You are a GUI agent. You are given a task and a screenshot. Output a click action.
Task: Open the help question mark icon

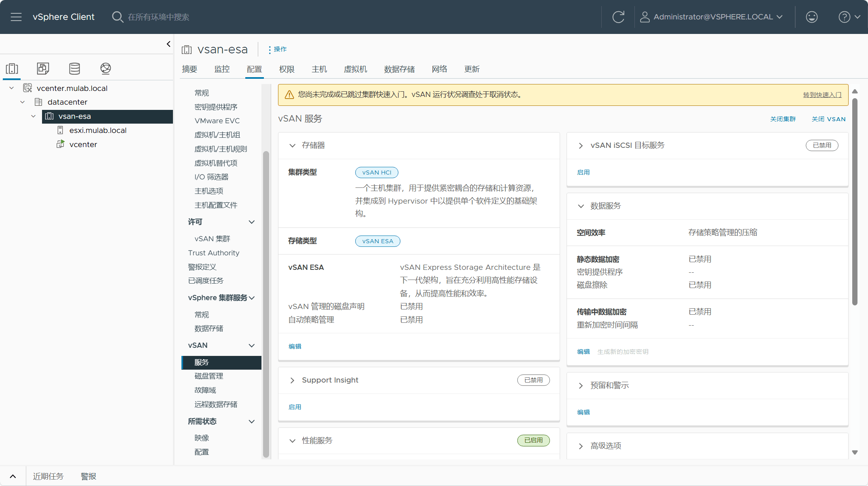tap(844, 17)
